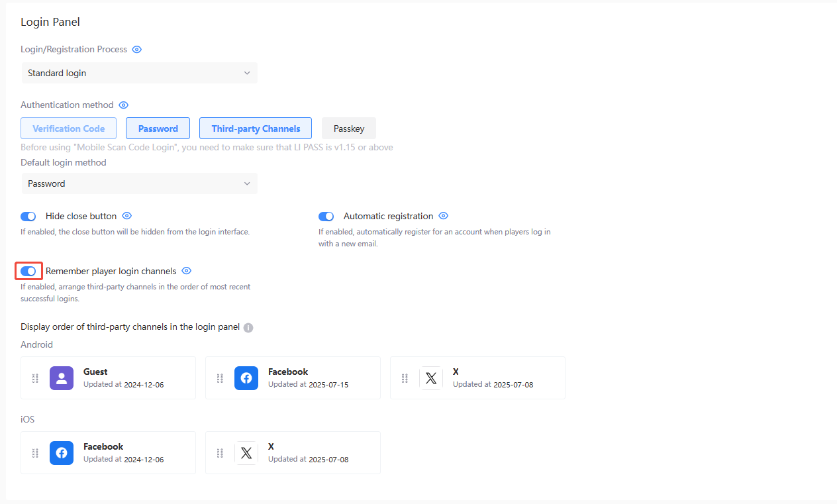This screenshot has height=504, width=837.
Task: Click the eye icon beside Remember player login channels
Action: (x=186, y=271)
